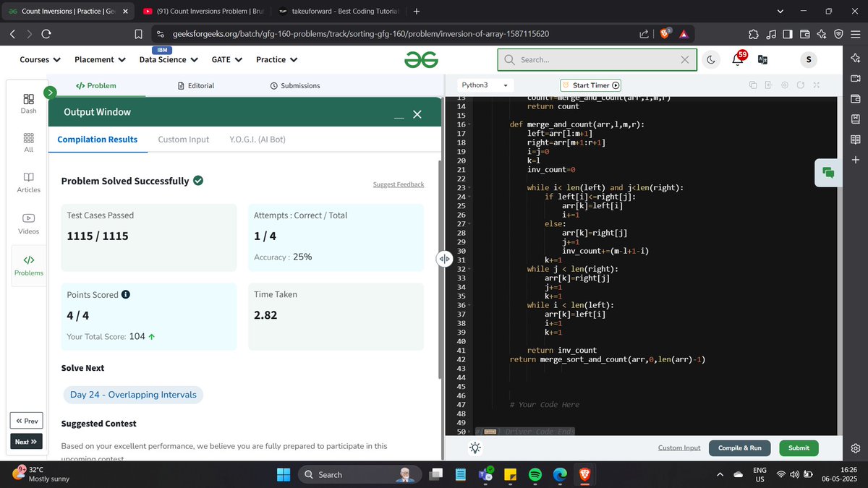Viewport: 868px width, 488px height.
Task: Click the Next button
Action: 27,442
